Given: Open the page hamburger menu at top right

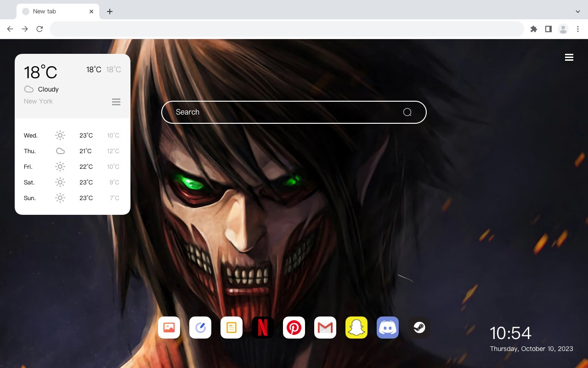Looking at the screenshot, I should tap(569, 57).
